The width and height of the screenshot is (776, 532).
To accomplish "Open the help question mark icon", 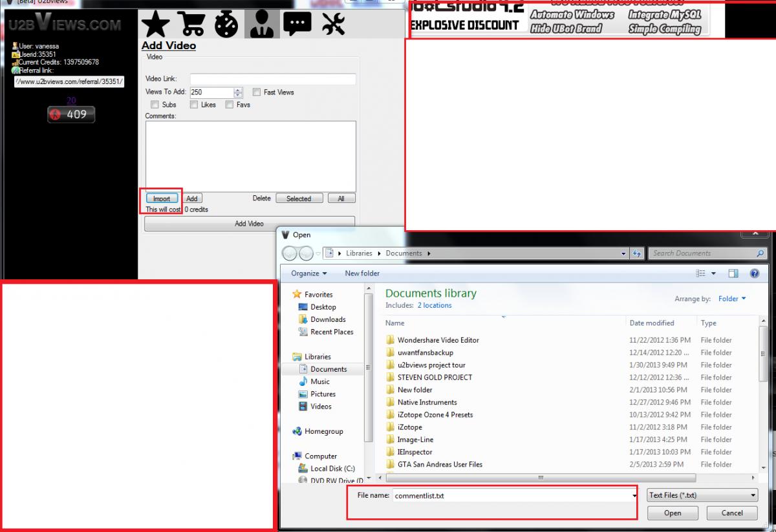I will tap(754, 273).
